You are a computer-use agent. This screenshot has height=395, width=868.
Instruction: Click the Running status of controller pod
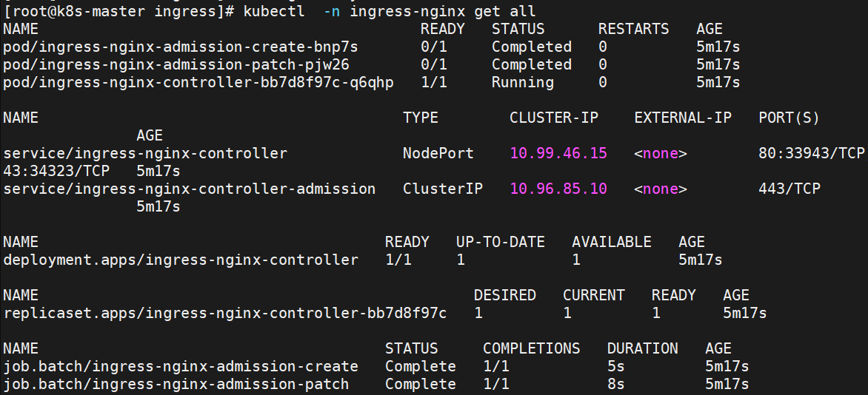click(x=523, y=82)
